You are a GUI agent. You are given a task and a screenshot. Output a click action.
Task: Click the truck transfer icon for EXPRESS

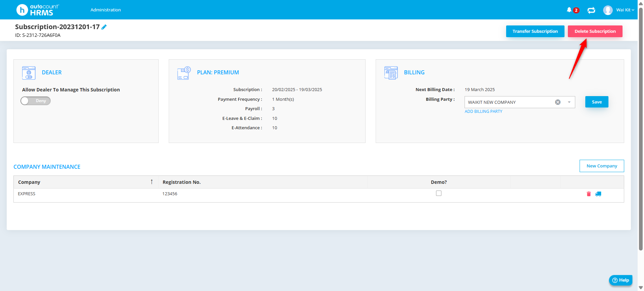[598, 194]
